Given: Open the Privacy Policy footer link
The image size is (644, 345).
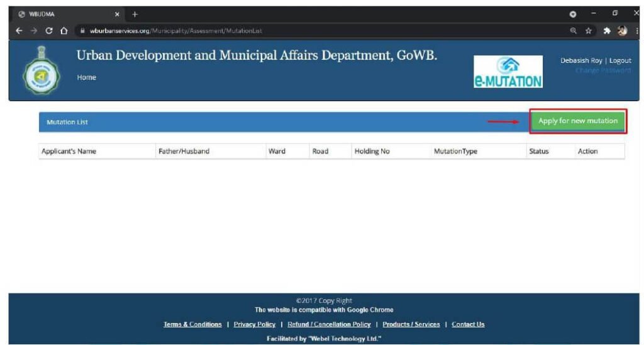Looking at the screenshot, I should click(x=254, y=324).
